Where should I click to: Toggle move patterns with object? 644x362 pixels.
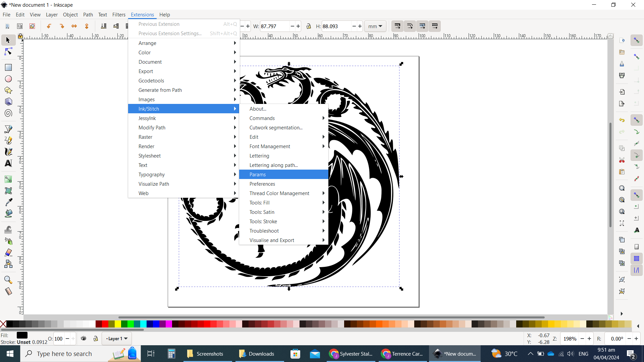tap(435, 26)
